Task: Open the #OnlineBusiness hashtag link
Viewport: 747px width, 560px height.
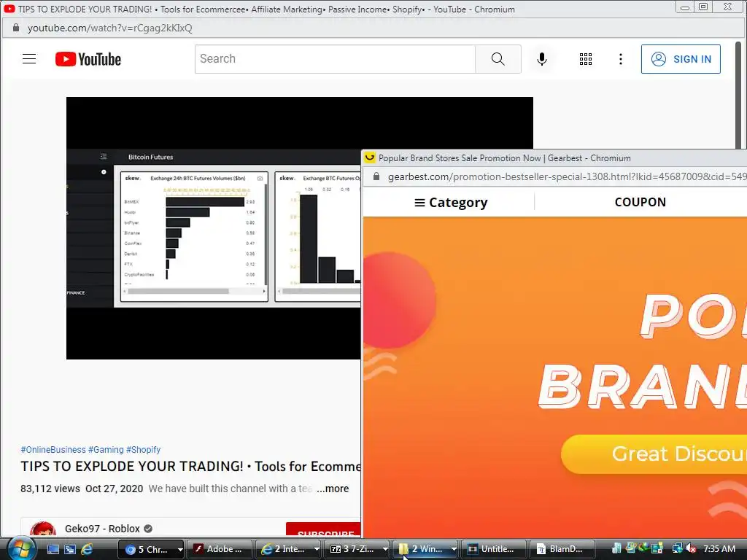Action: [x=53, y=449]
